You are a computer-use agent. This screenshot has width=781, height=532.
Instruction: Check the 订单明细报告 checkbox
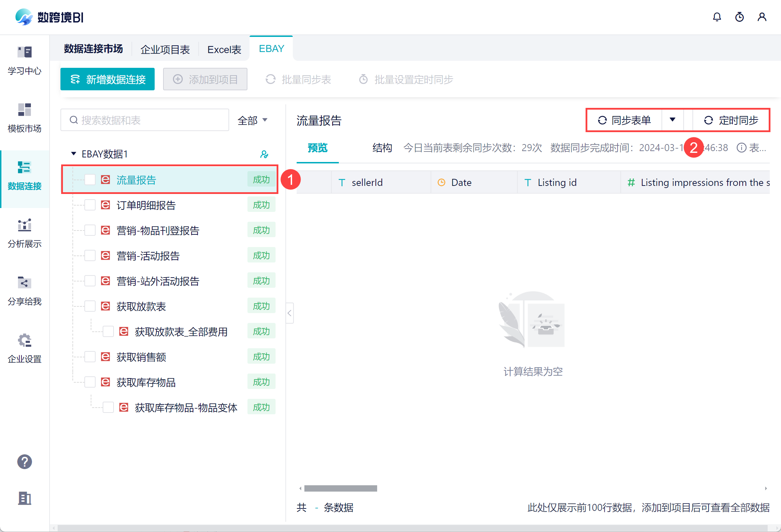(90, 205)
